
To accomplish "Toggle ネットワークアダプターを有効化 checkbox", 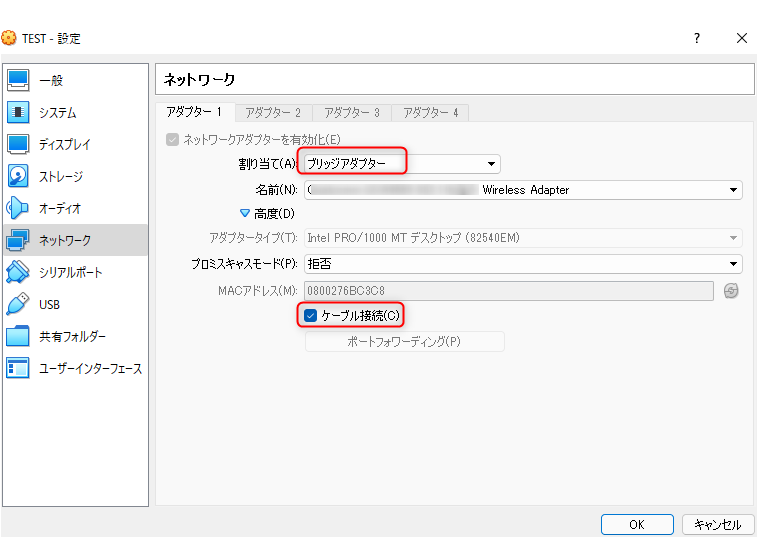I will (x=172, y=140).
